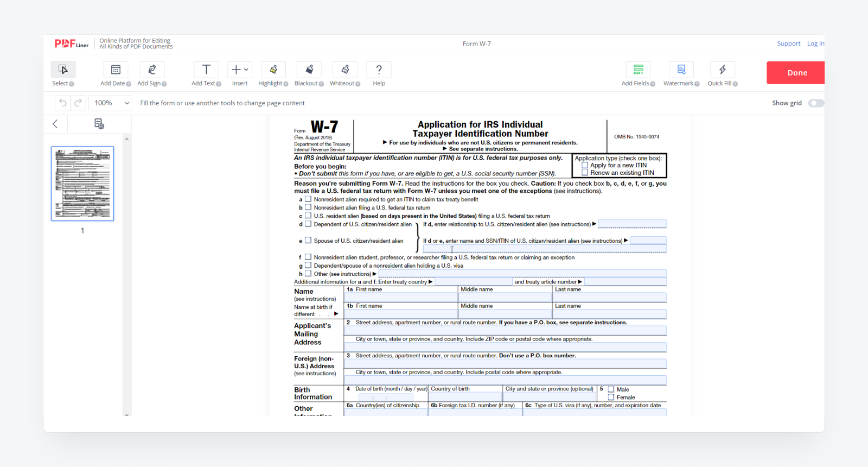Open the Add Sign tool
The image size is (868, 467).
click(x=152, y=70)
